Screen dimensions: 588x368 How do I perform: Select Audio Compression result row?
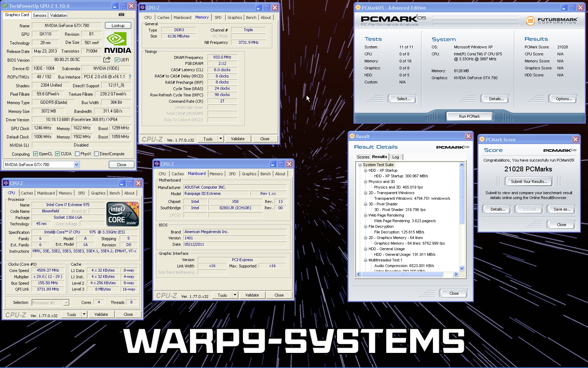click(404, 266)
